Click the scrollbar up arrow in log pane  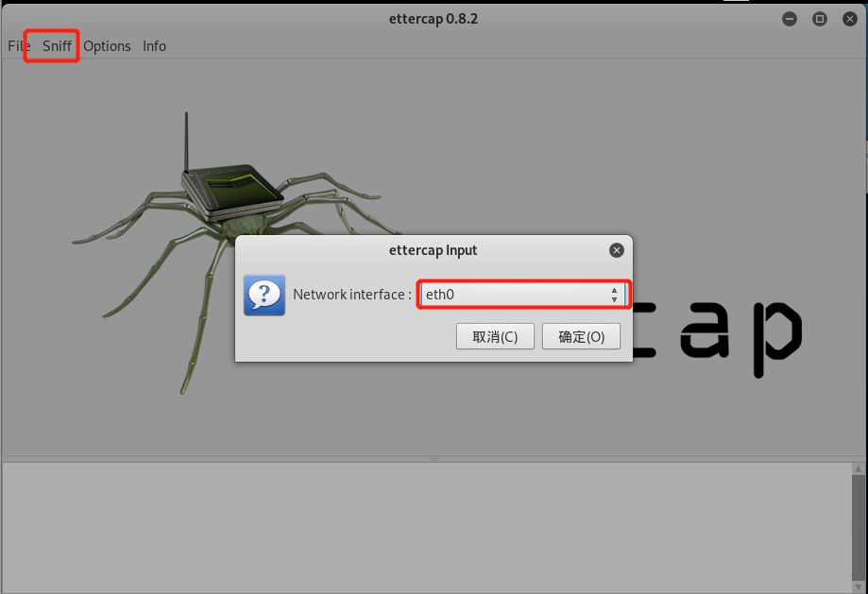(858, 469)
